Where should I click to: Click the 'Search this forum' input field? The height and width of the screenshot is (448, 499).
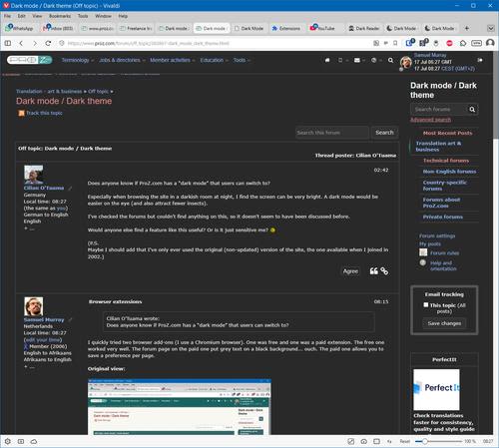(x=332, y=133)
